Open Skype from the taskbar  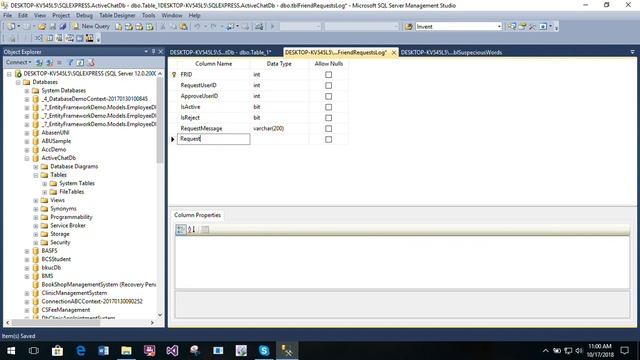(264, 351)
